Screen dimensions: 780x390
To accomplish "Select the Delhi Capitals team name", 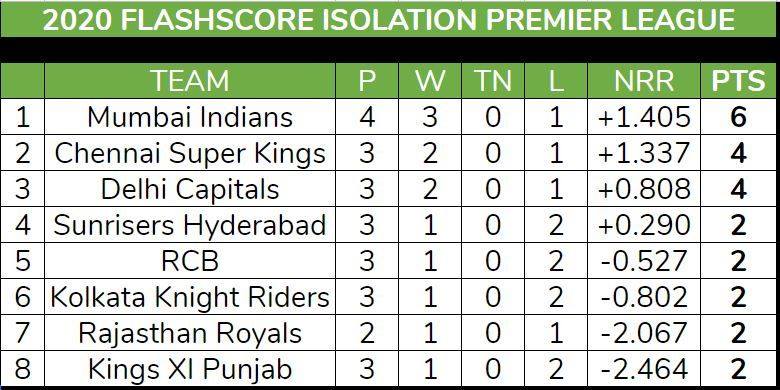I will pyautogui.click(x=190, y=189).
